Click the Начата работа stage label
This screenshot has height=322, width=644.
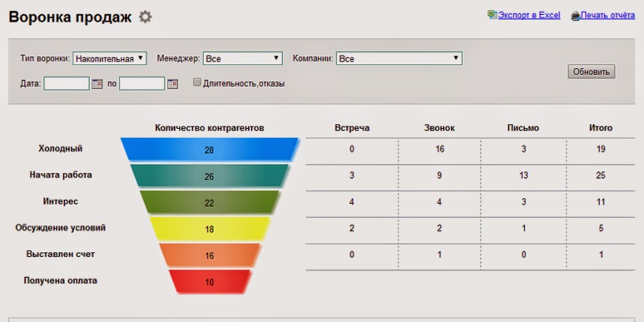coord(61,175)
